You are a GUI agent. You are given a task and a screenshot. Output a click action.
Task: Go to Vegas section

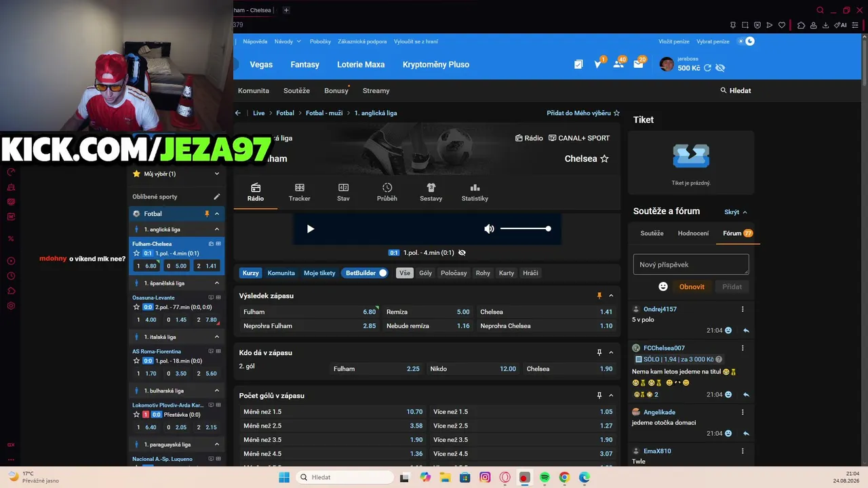point(261,64)
